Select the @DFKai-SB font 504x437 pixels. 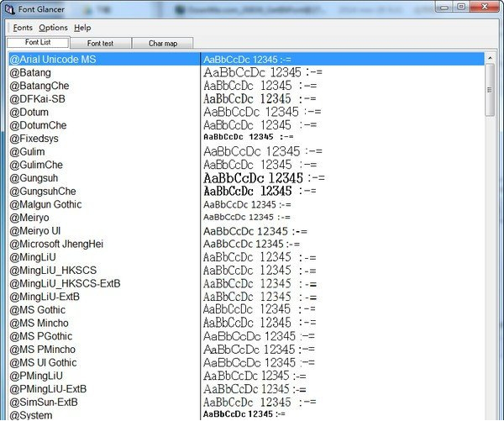(x=37, y=99)
